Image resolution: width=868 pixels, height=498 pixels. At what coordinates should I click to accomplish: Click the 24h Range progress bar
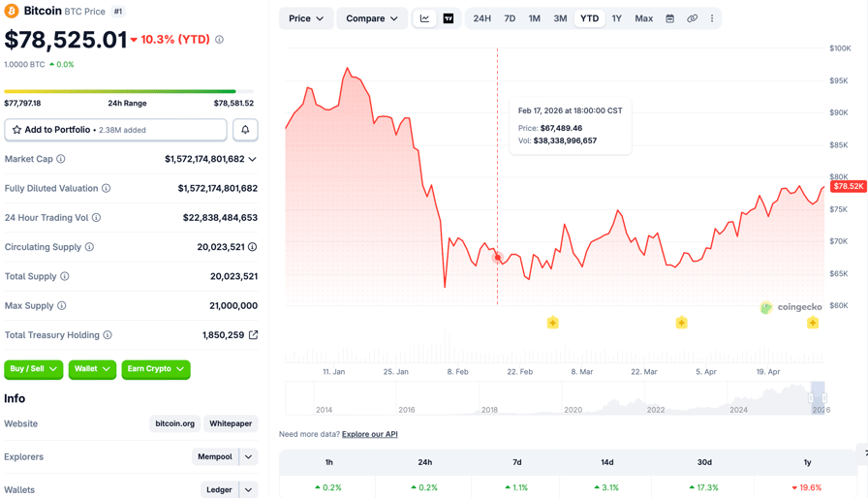point(129,91)
